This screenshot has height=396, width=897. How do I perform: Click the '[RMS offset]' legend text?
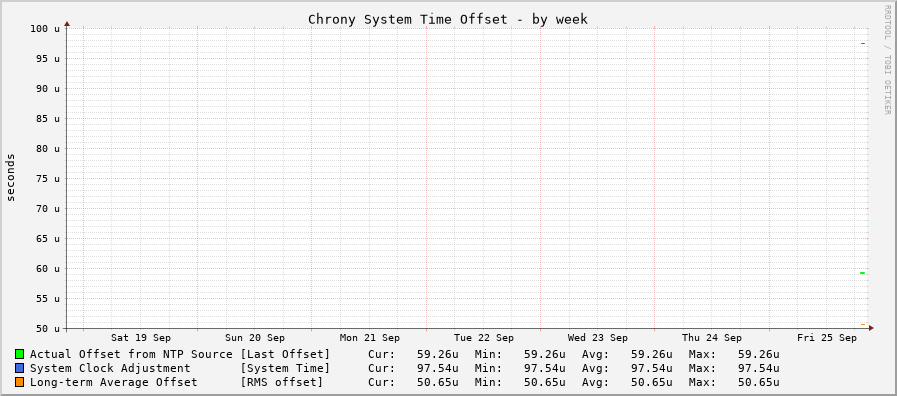point(281,382)
